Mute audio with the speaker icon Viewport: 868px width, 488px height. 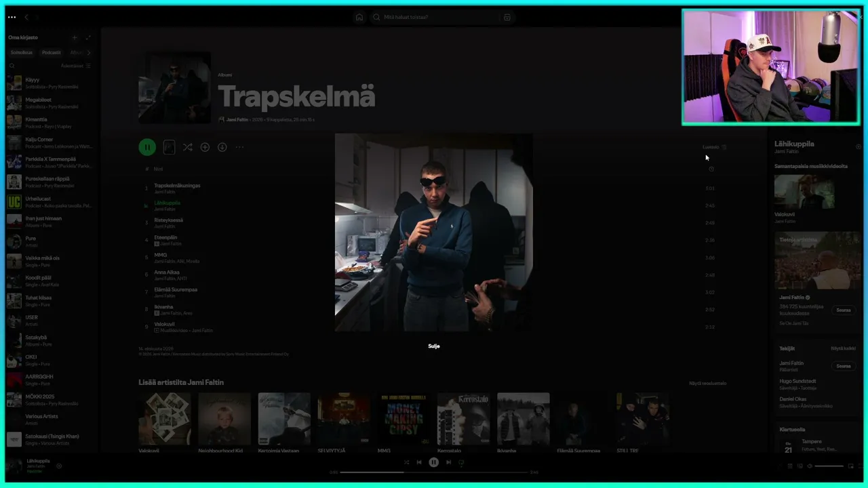(810, 466)
